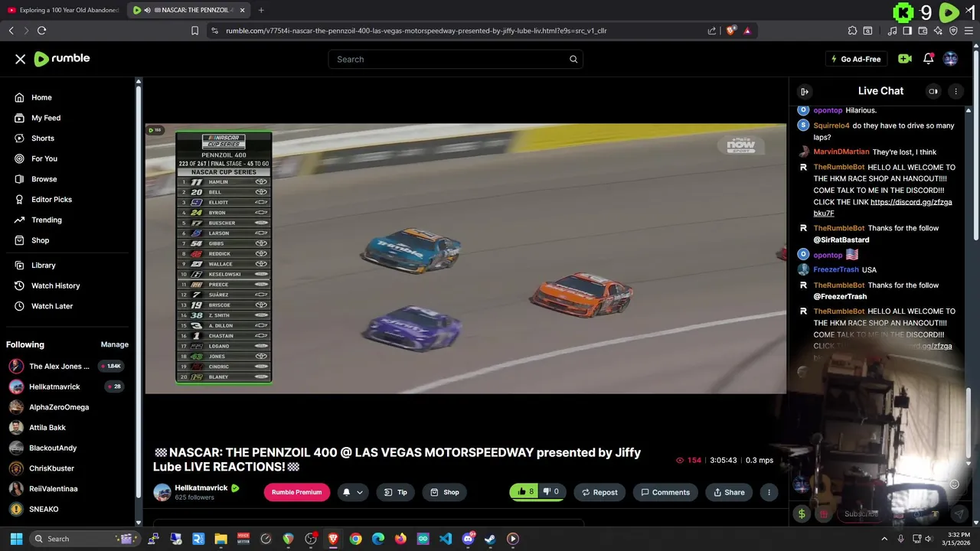Open Browse in the sidebar

coord(44,179)
